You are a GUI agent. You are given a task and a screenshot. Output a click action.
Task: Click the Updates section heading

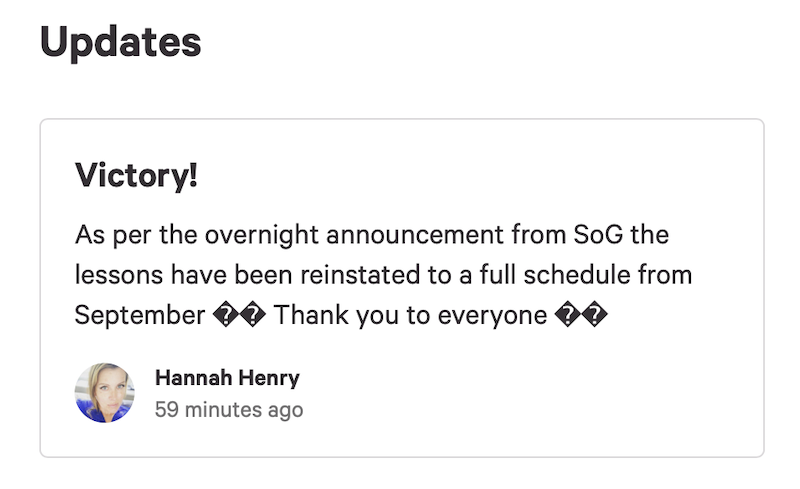click(x=120, y=42)
